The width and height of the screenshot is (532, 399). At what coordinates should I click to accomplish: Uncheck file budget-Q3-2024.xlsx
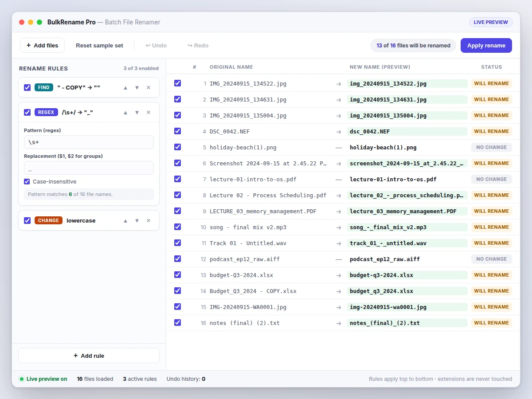coord(178,275)
